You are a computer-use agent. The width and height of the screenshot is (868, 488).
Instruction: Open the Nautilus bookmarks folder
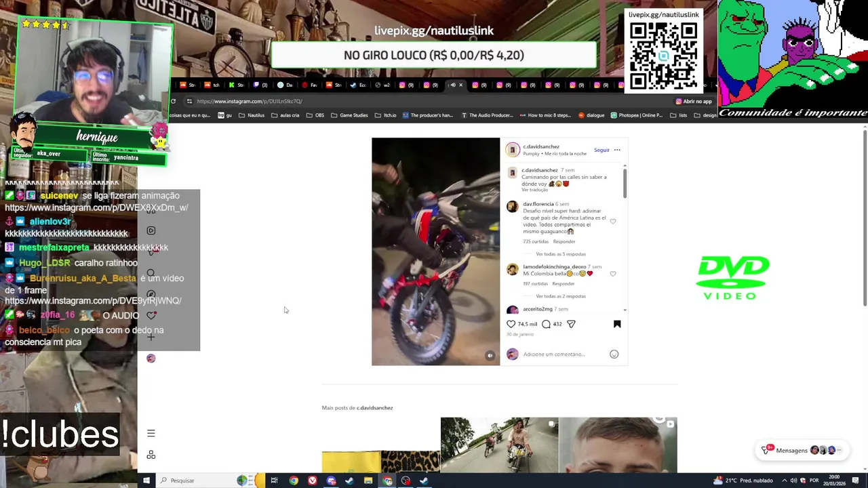click(x=252, y=115)
